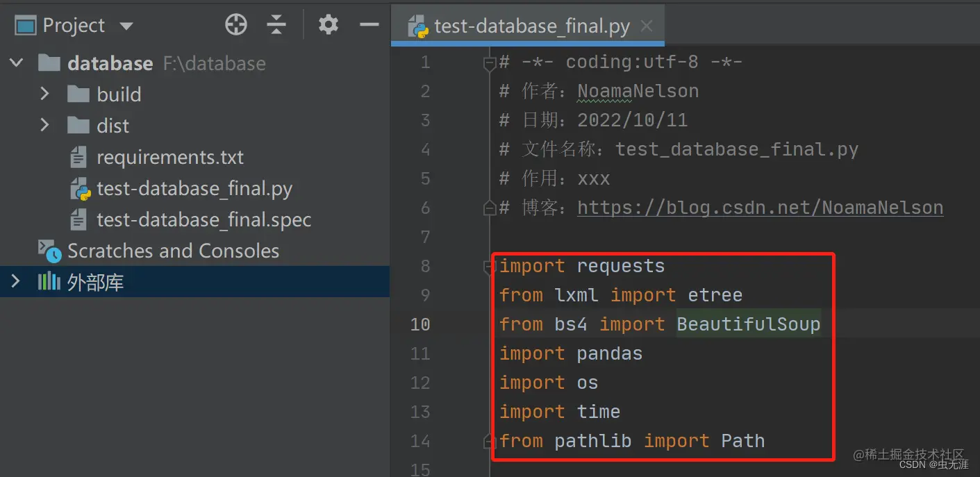Screen dimensions: 980x477
Task: Expand the dist folder
Action: [45, 125]
